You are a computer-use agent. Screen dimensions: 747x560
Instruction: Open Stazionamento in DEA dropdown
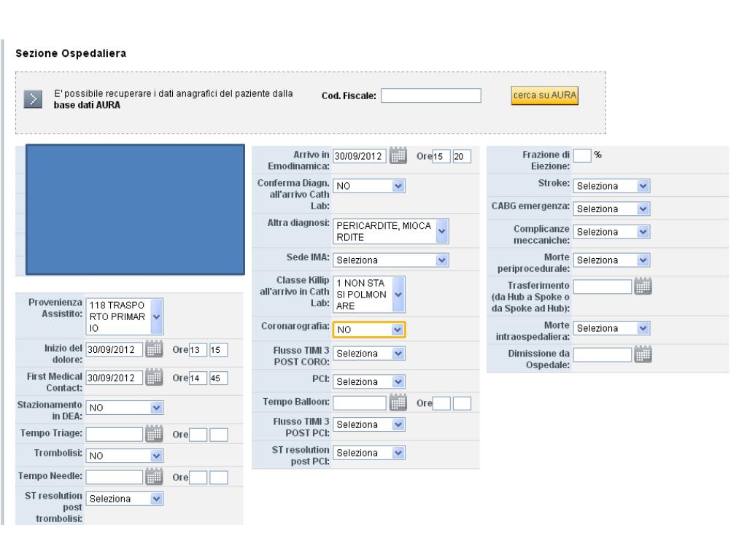pyautogui.click(x=124, y=408)
